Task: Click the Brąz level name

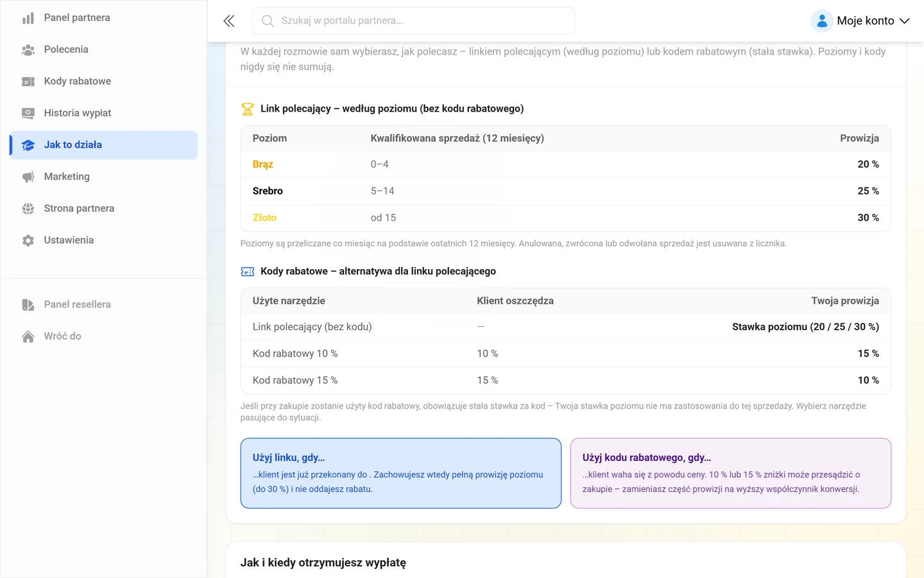Action: coord(262,164)
